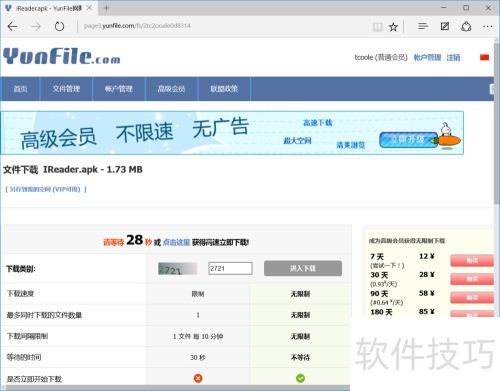Click the address bar URL

(x=137, y=26)
